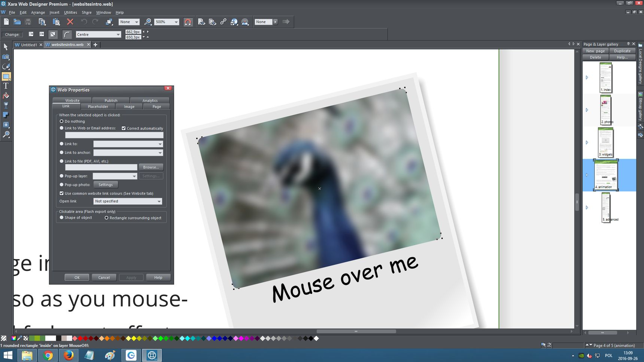This screenshot has width=644, height=362.
Task: Select the Bevel/Contour tool
Action: [6, 125]
